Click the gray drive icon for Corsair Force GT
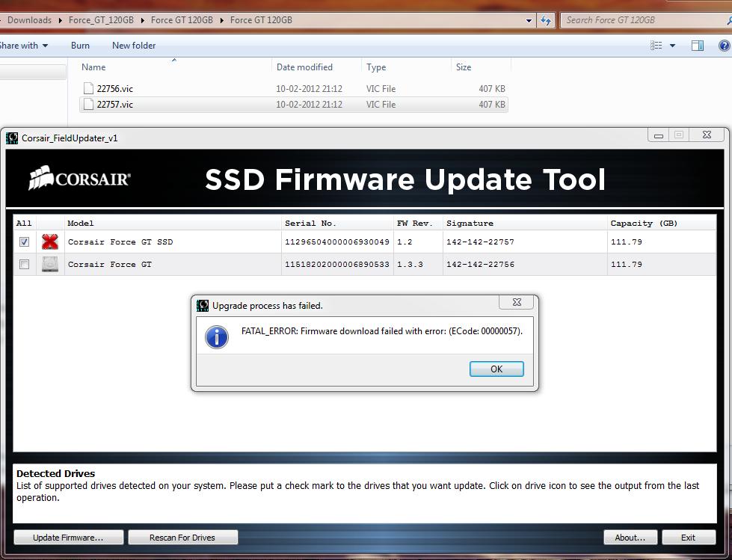Viewport: 732px width, 560px height. click(x=50, y=264)
